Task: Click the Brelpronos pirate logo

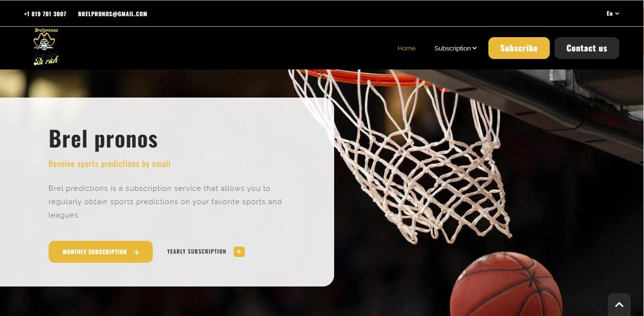Action: pyautogui.click(x=46, y=47)
